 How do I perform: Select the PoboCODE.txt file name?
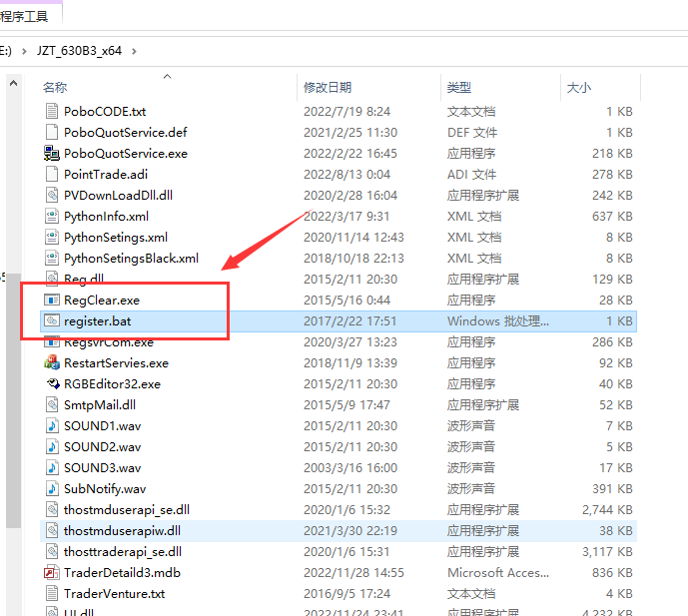click(x=105, y=112)
